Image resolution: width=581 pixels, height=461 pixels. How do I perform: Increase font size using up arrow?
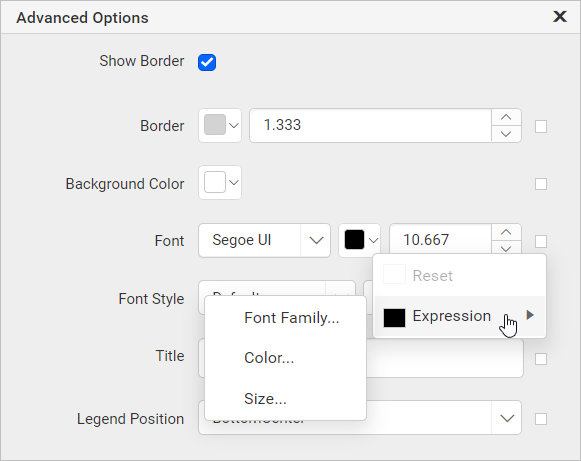coord(506,232)
